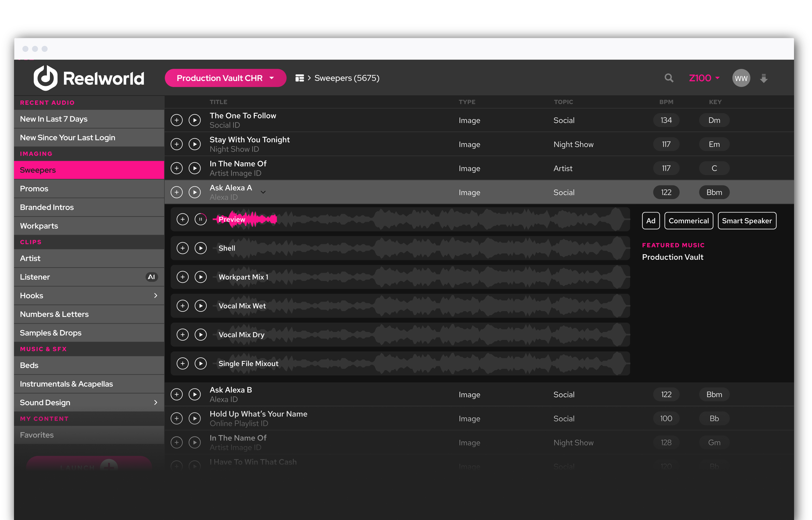812x520 pixels.
Task: Add In The Name Of Artist row
Action: click(177, 168)
